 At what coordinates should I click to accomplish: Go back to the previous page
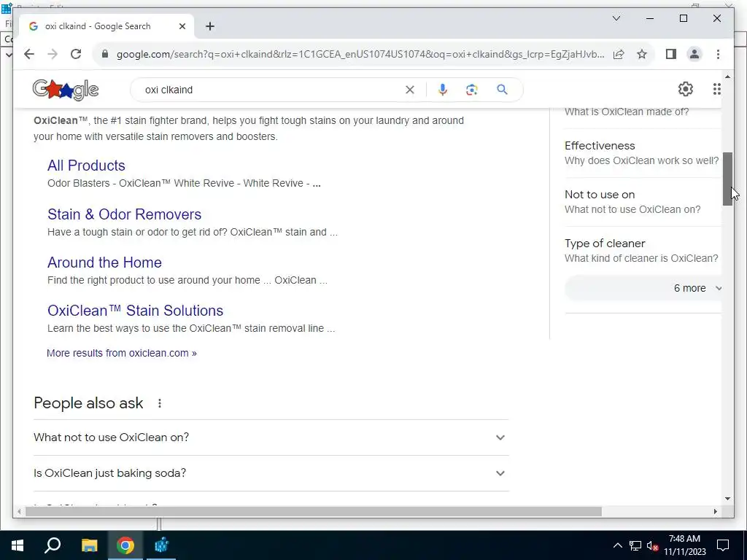pos(29,54)
